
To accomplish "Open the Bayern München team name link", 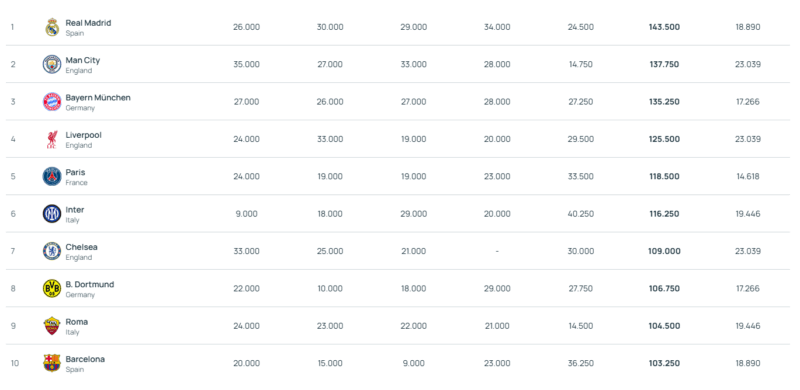I will pos(98,98).
